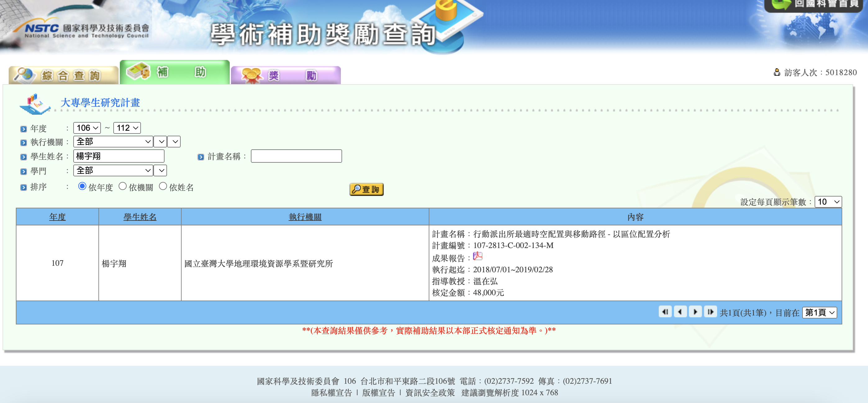The height and width of the screenshot is (403, 868).
Task: Open the per-page count 10 dropdown
Action: (828, 202)
